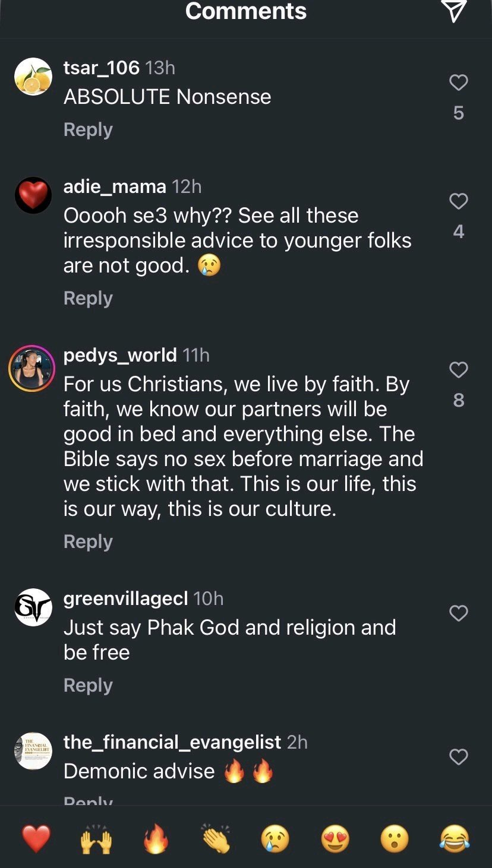Like tsar_106's comment with the heart

[458, 83]
